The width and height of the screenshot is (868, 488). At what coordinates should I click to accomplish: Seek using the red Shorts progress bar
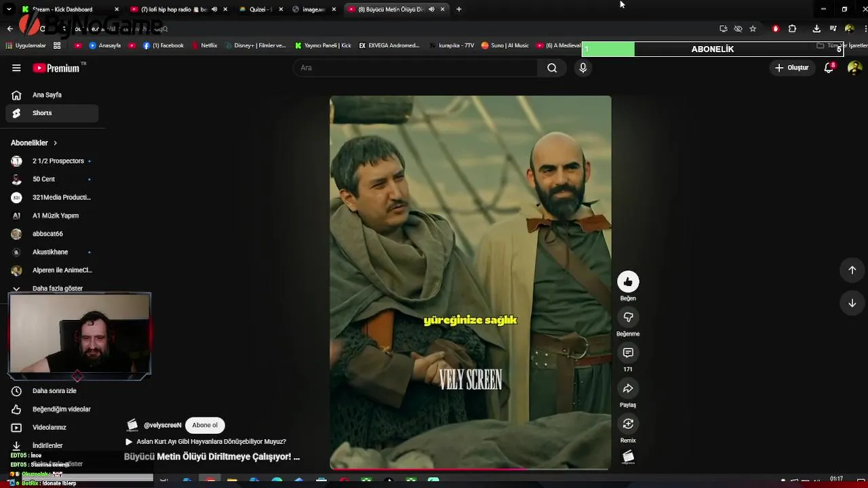click(471, 468)
